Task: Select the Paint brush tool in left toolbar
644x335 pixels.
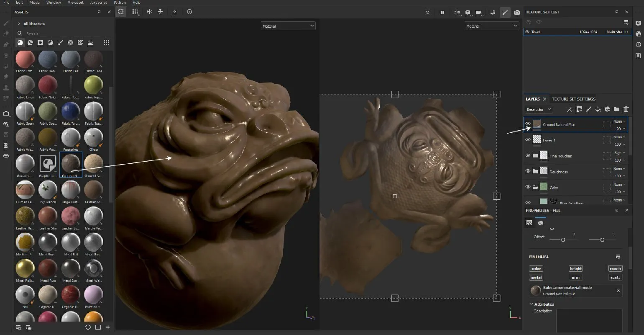Action: tap(6, 23)
